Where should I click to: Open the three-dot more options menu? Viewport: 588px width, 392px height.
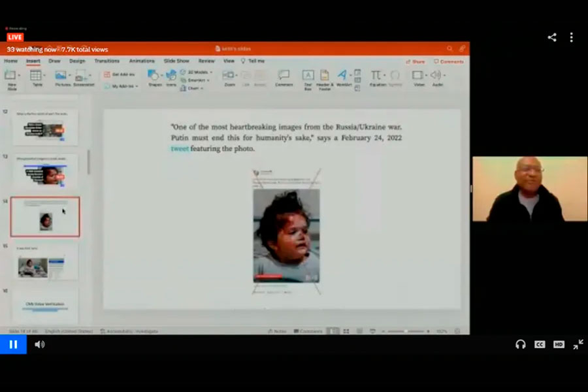coord(571,37)
